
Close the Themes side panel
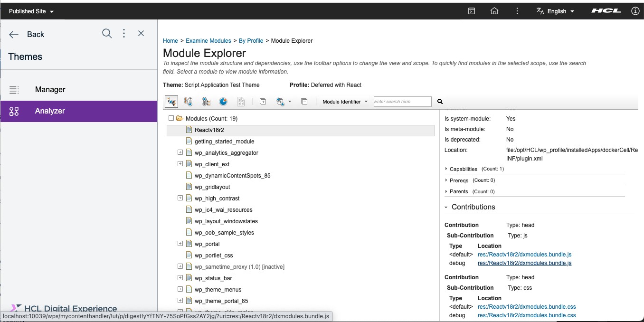(x=141, y=33)
